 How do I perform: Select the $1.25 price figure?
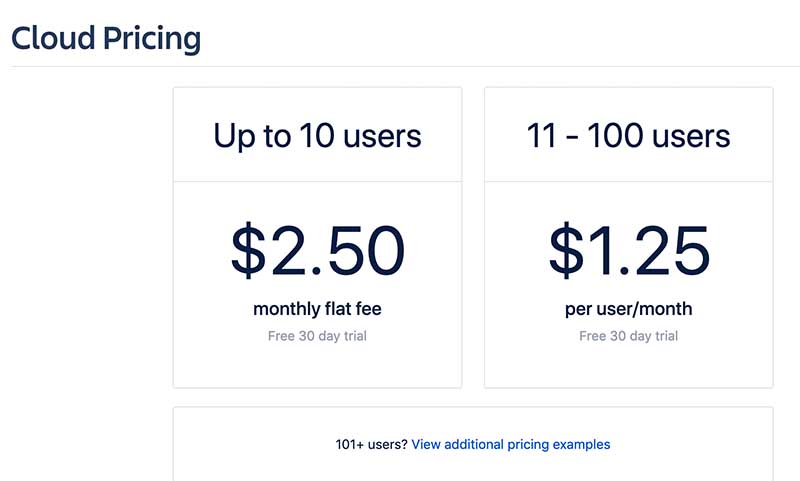[629, 250]
